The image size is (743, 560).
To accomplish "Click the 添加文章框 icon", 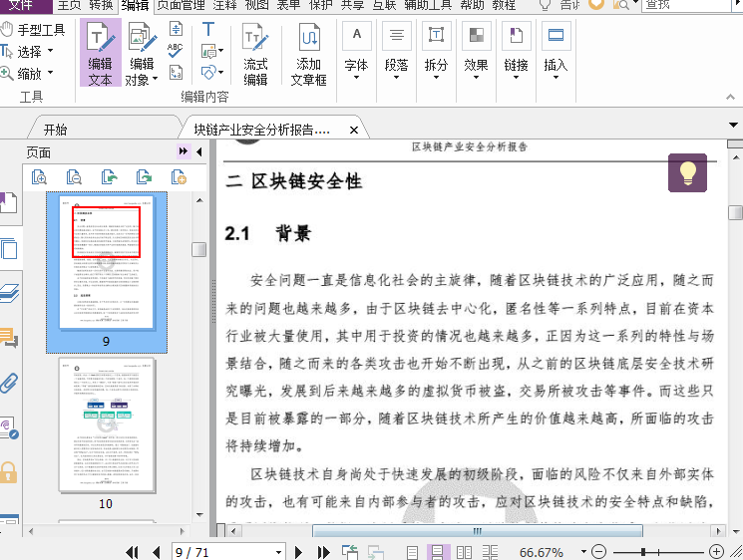I will [308, 54].
